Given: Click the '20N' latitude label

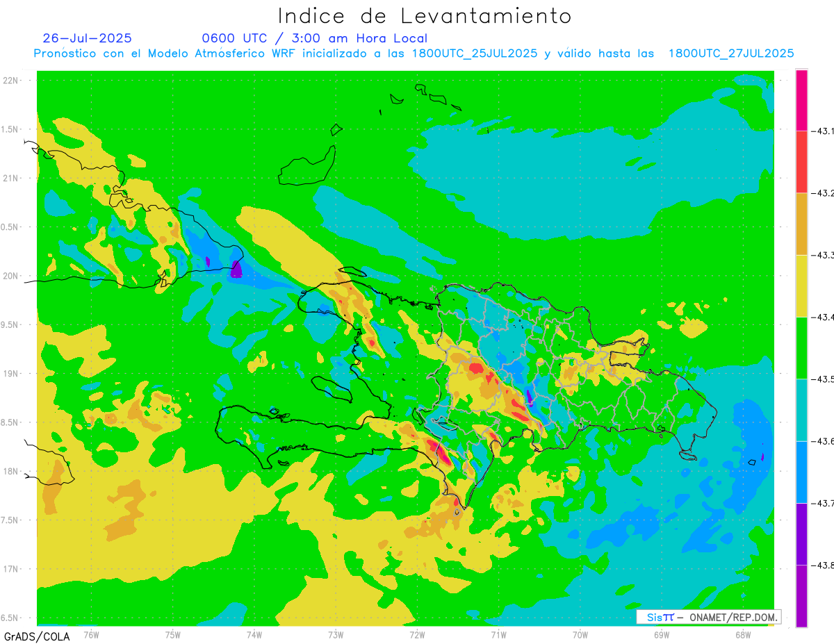Looking at the screenshot, I should [12, 276].
